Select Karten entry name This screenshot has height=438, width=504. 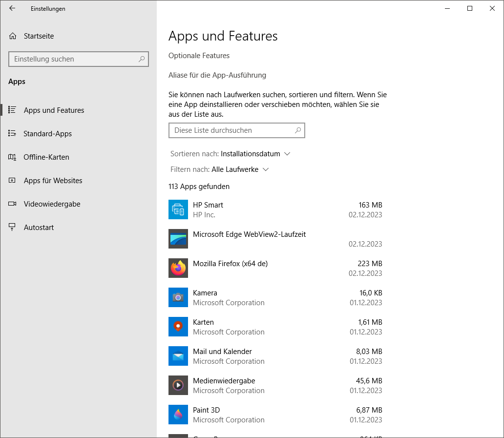[x=203, y=322]
